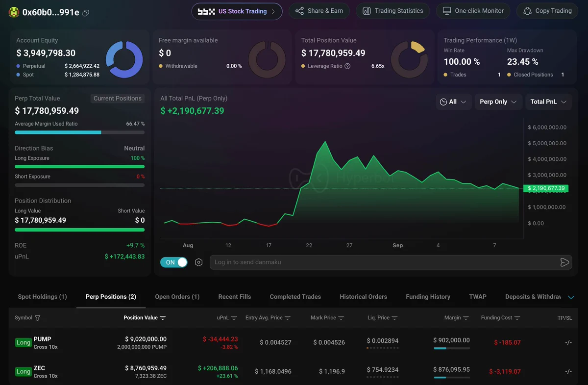588x385 pixels.
Task: Click the ZEC margin usage bar
Action: click(x=452, y=378)
